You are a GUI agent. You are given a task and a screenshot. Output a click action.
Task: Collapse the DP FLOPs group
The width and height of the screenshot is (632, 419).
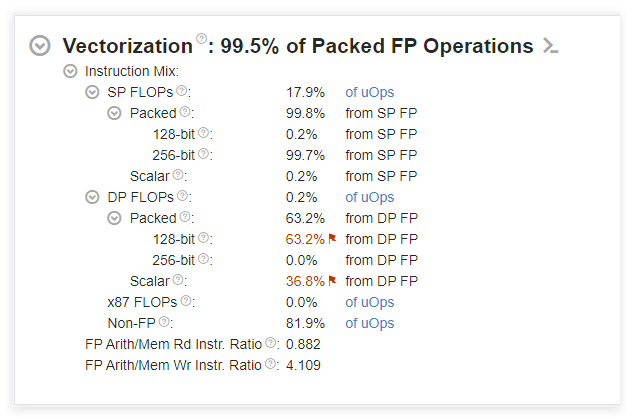click(92, 197)
